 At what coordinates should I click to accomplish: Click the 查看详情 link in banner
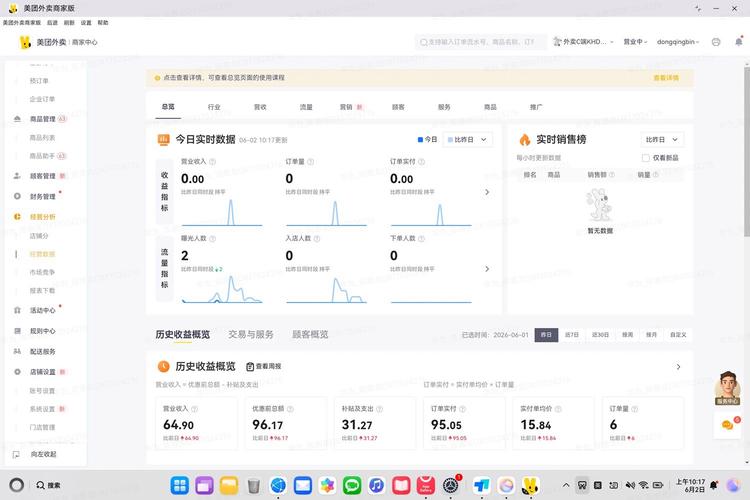[666, 78]
